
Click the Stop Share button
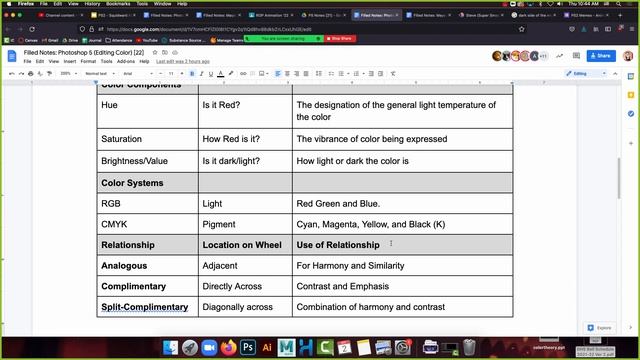[340, 38]
